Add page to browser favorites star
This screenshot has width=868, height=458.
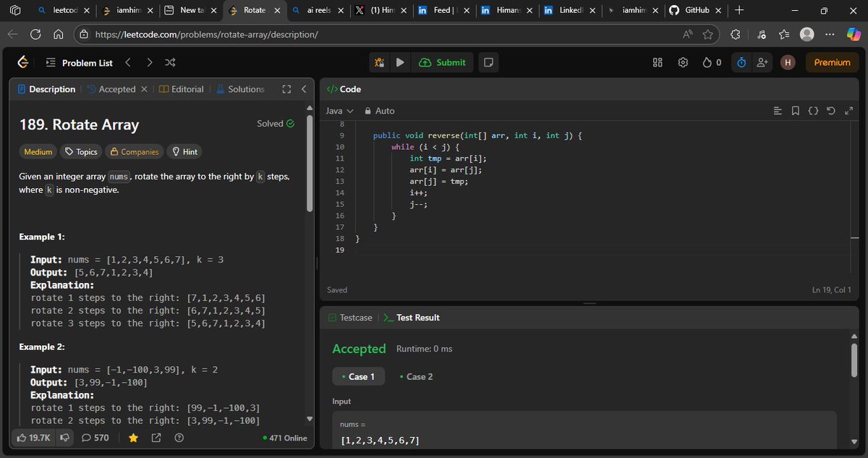pos(707,34)
